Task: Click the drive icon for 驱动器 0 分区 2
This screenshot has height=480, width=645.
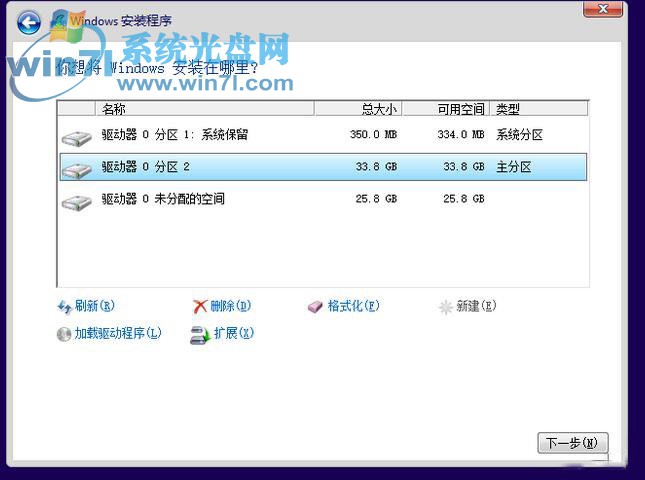Action: point(77,170)
